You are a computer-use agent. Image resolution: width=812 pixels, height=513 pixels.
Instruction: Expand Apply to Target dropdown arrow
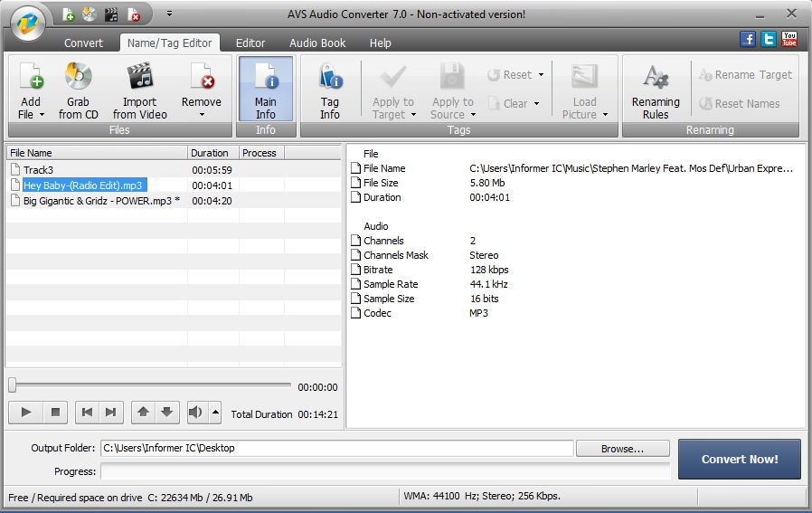coord(413,115)
